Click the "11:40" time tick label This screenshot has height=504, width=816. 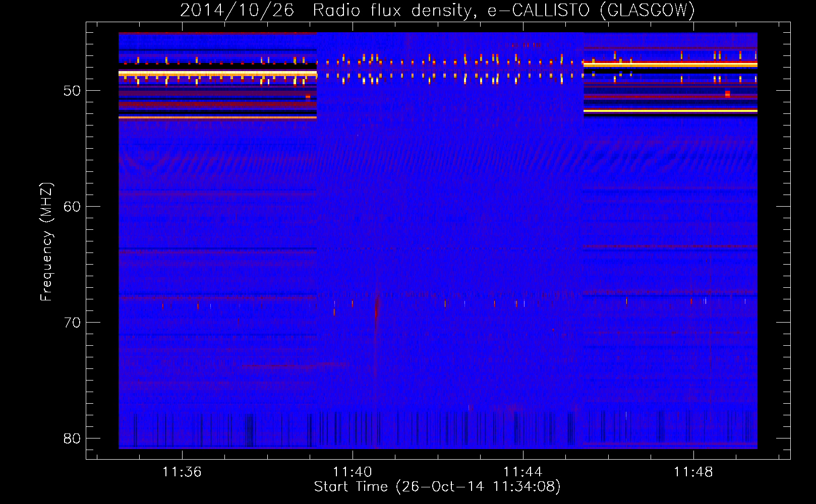pos(353,472)
